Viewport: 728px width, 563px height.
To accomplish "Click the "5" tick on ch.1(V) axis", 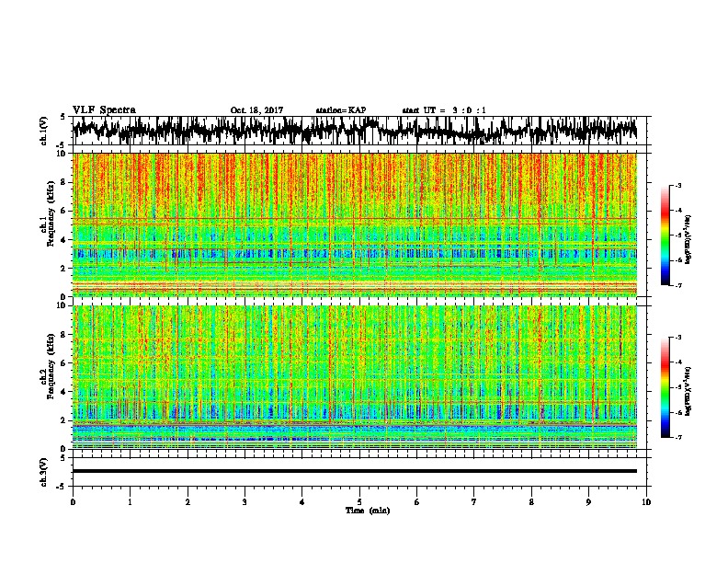I will pyautogui.click(x=63, y=117).
